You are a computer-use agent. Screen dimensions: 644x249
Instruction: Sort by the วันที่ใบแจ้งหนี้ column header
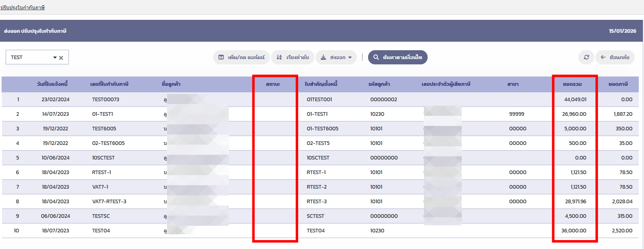52,84
